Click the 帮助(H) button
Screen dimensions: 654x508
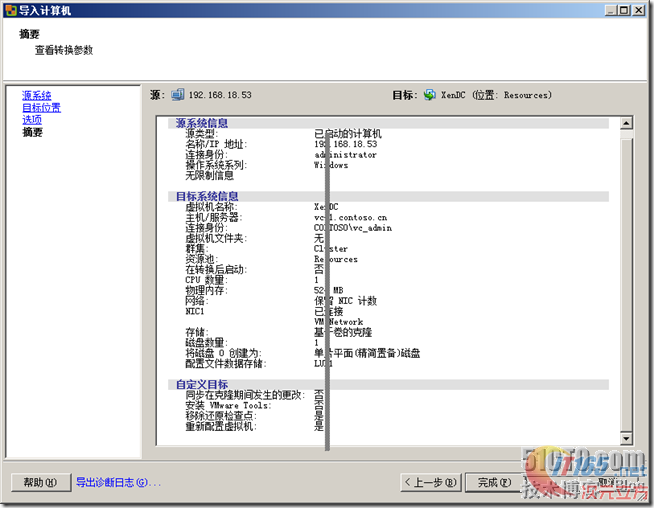[40, 483]
